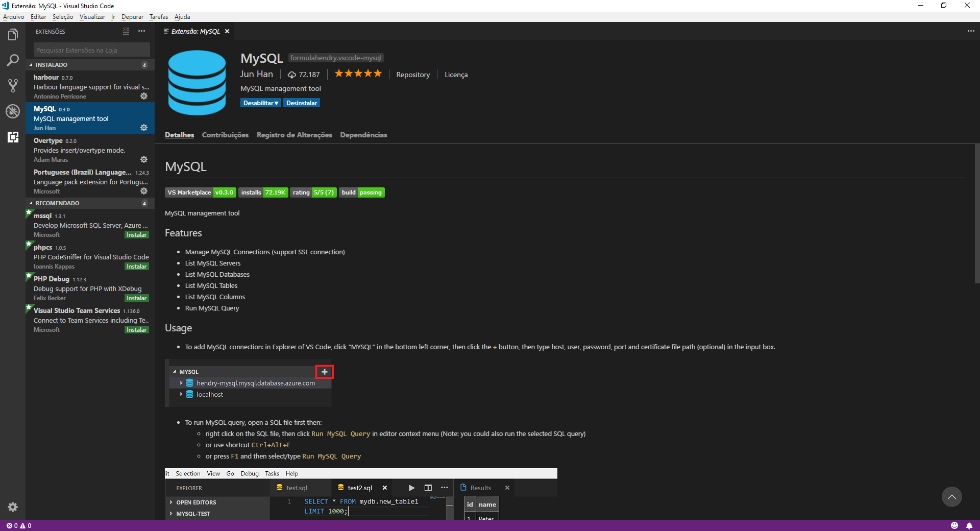Open the Source Control view icon
Viewport: 980px width, 531px height.
click(13, 86)
